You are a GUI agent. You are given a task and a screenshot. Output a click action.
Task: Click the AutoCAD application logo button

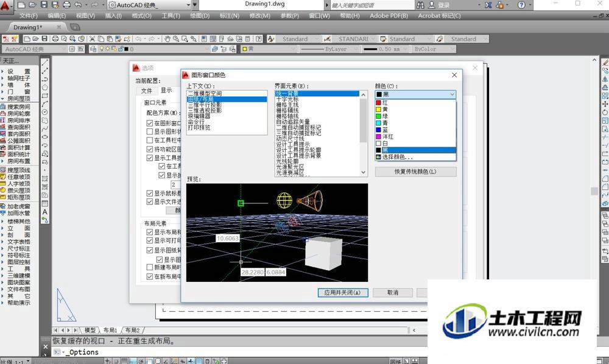coord(5,6)
